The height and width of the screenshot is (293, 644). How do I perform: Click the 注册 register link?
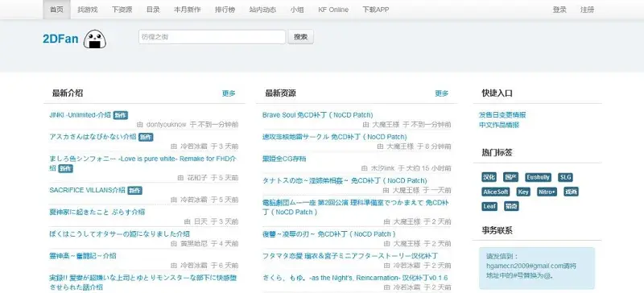(x=588, y=10)
